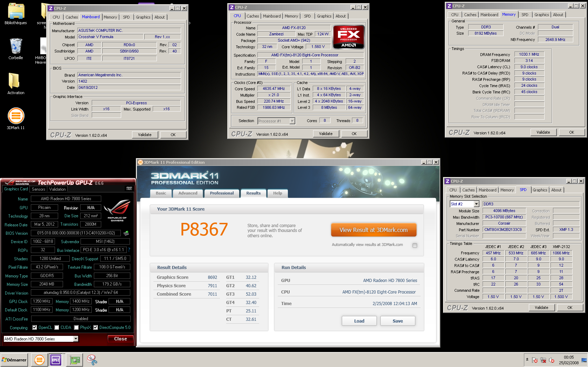Click the Action Center flag tray icon
The image size is (588, 367).
535,360
